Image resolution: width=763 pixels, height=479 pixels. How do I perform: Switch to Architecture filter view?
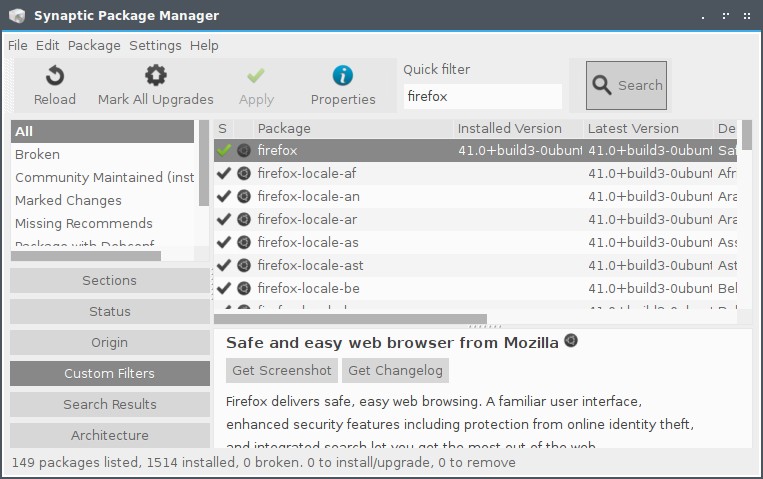(109, 435)
